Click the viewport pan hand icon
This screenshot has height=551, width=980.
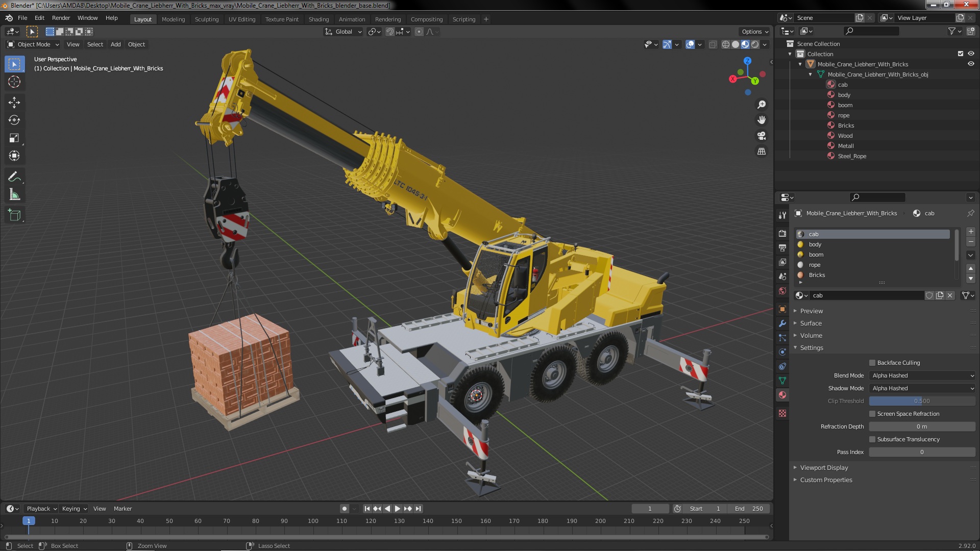[762, 120]
